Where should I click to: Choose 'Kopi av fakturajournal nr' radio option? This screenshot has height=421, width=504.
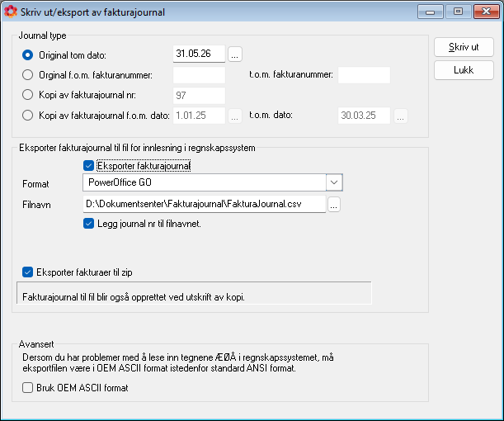point(28,95)
